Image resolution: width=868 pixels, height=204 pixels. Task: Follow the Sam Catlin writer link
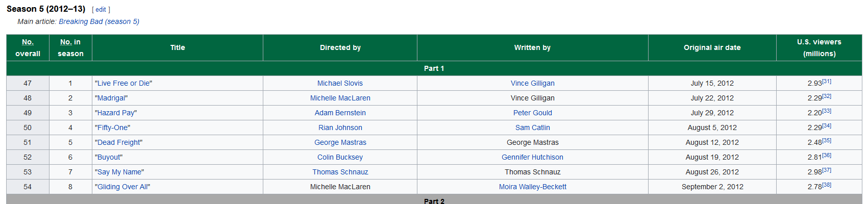532,127
